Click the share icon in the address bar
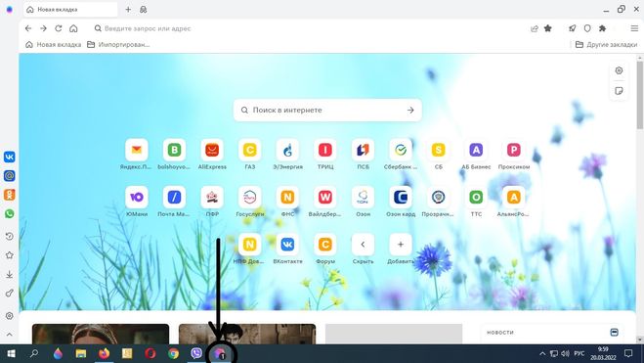 pos(534,28)
